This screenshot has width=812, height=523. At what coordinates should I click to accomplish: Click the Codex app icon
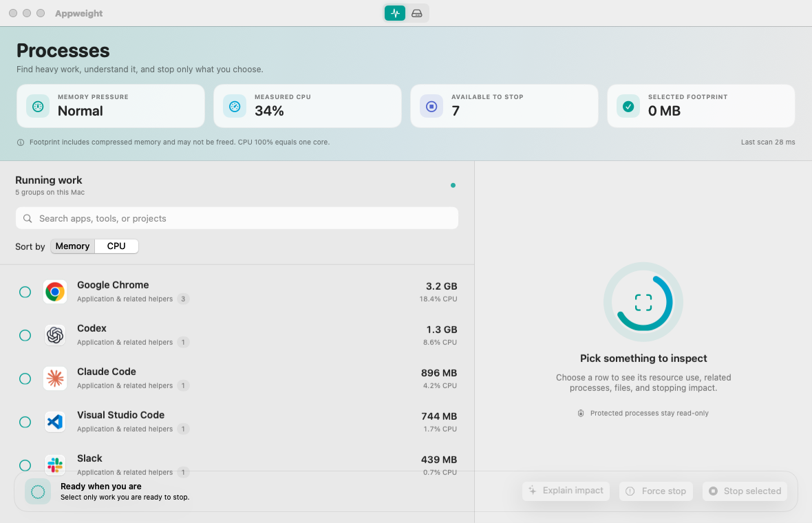coord(55,336)
